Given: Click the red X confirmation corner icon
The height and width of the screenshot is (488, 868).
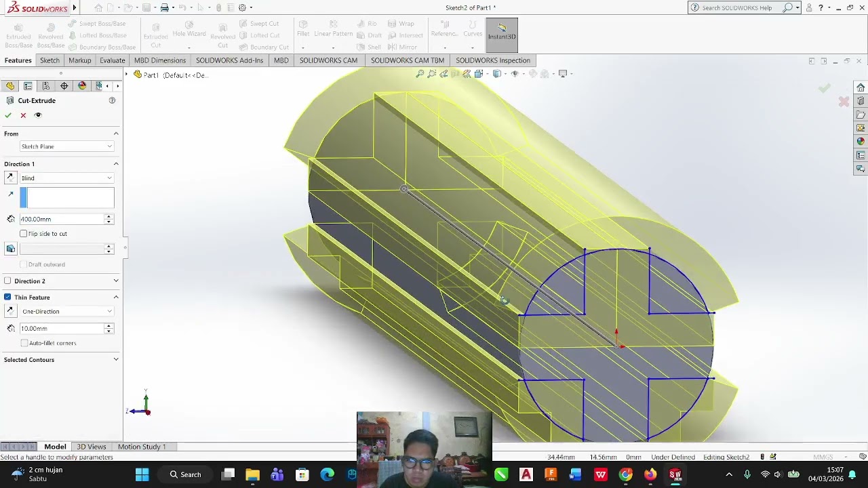Looking at the screenshot, I should click(844, 102).
